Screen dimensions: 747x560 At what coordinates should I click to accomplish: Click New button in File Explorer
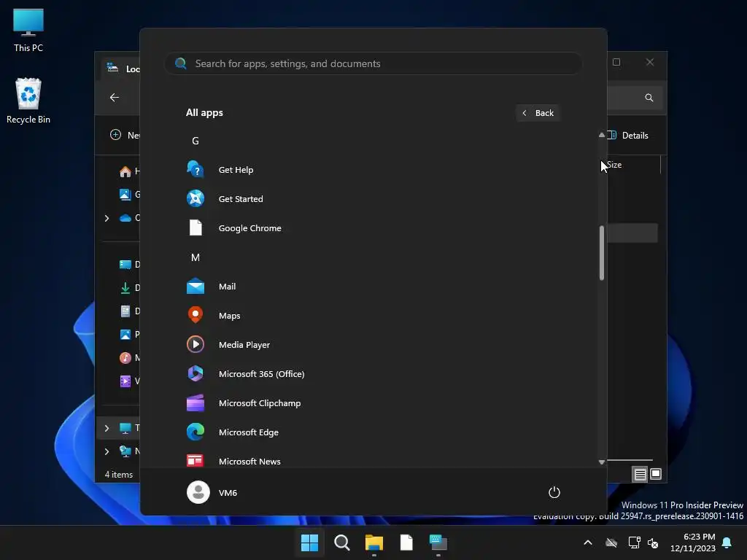[x=125, y=135]
